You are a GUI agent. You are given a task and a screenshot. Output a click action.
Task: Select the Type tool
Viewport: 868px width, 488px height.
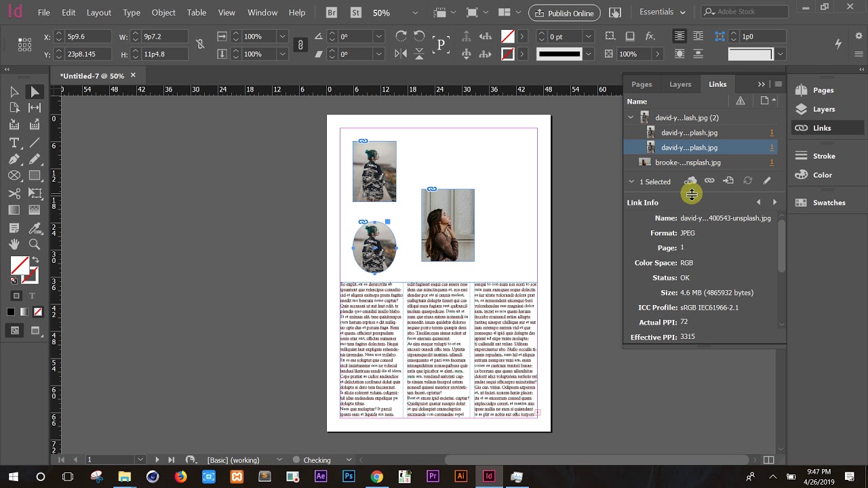click(x=14, y=143)
